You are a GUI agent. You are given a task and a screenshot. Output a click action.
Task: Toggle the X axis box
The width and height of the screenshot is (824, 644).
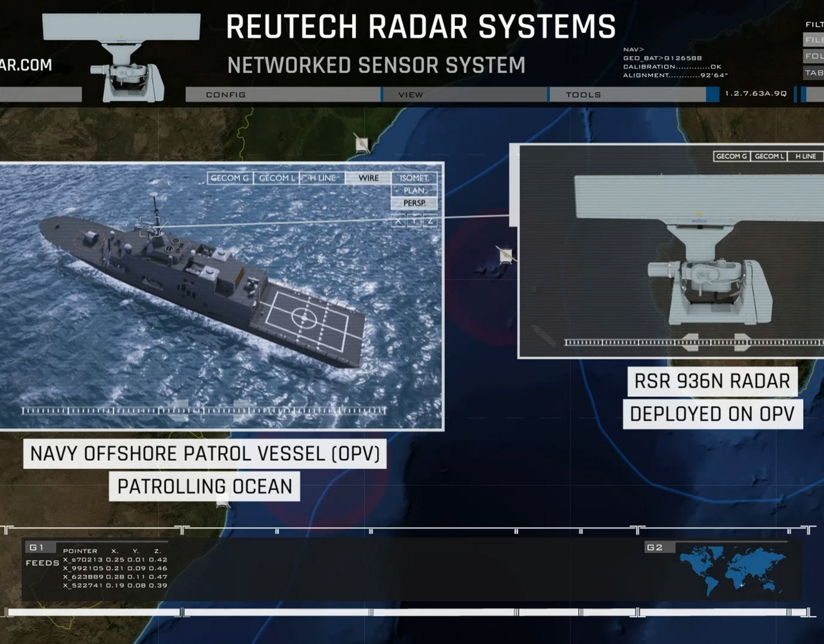398,221
